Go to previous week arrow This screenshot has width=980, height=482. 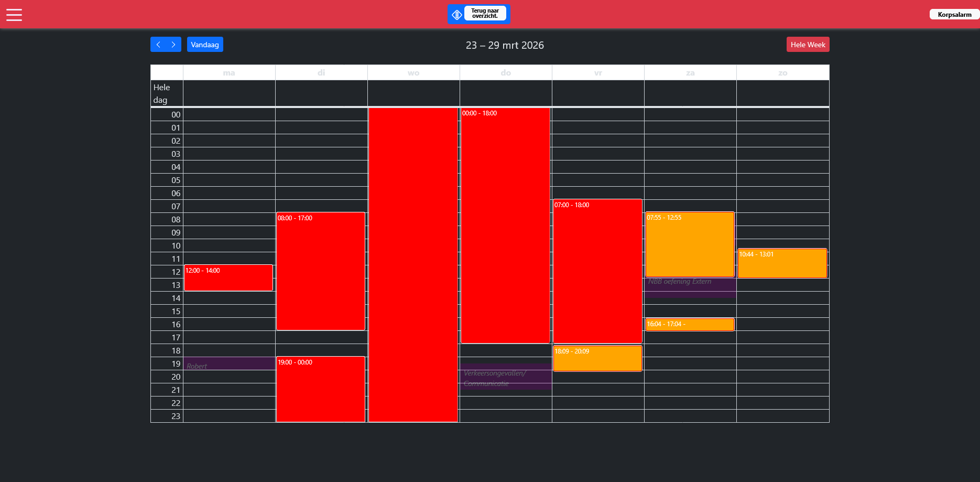point(158,45)
